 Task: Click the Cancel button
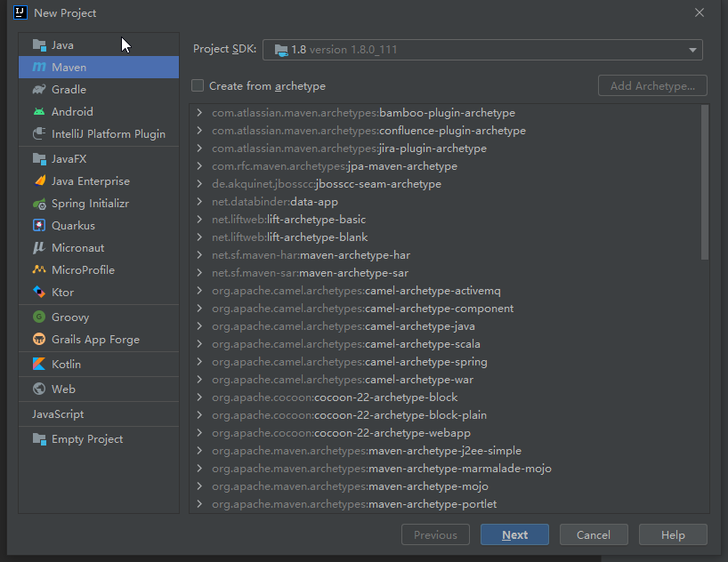point(594,534)
